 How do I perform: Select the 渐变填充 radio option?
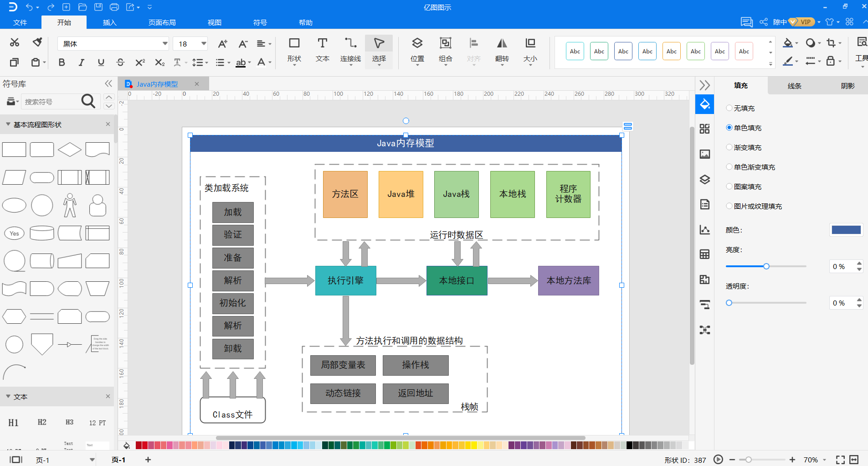(729, 147)
